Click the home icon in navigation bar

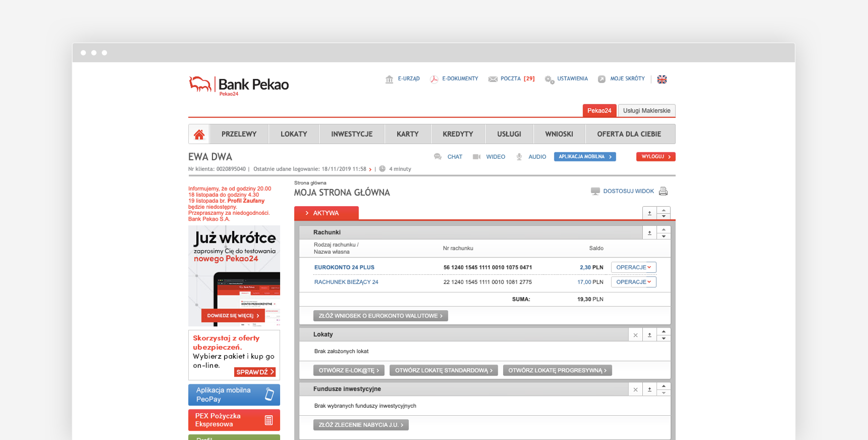[199, 135]
